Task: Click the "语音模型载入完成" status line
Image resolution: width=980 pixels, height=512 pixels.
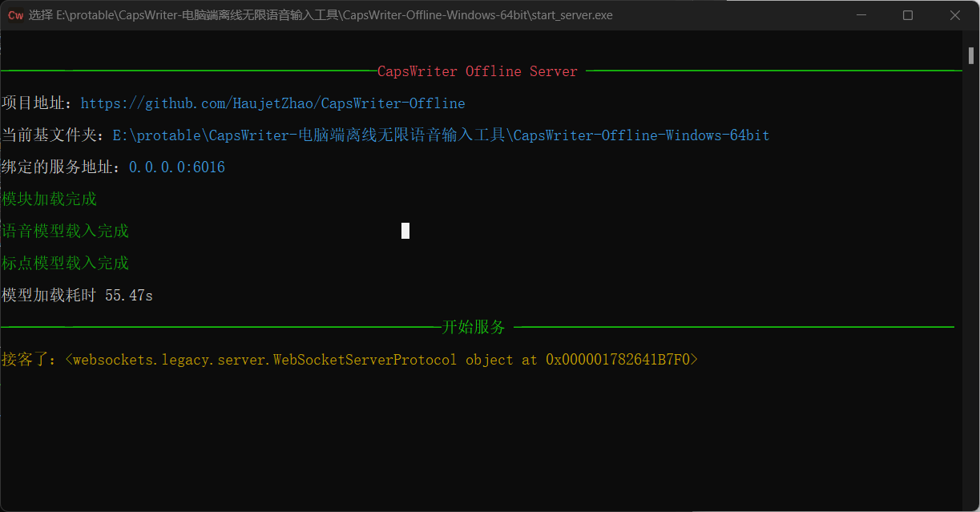Action: click(x=65, y=231)
